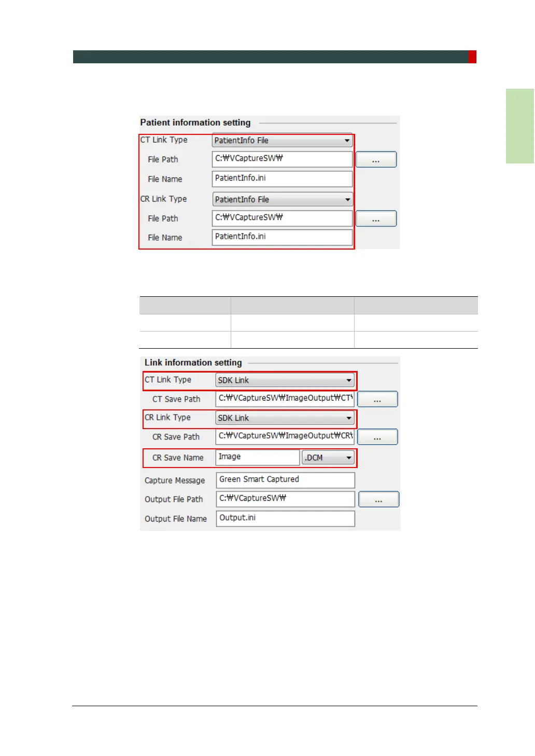Click the Output File Path input field
Viewport: 535px width, 756px height.
pos(286,499)
